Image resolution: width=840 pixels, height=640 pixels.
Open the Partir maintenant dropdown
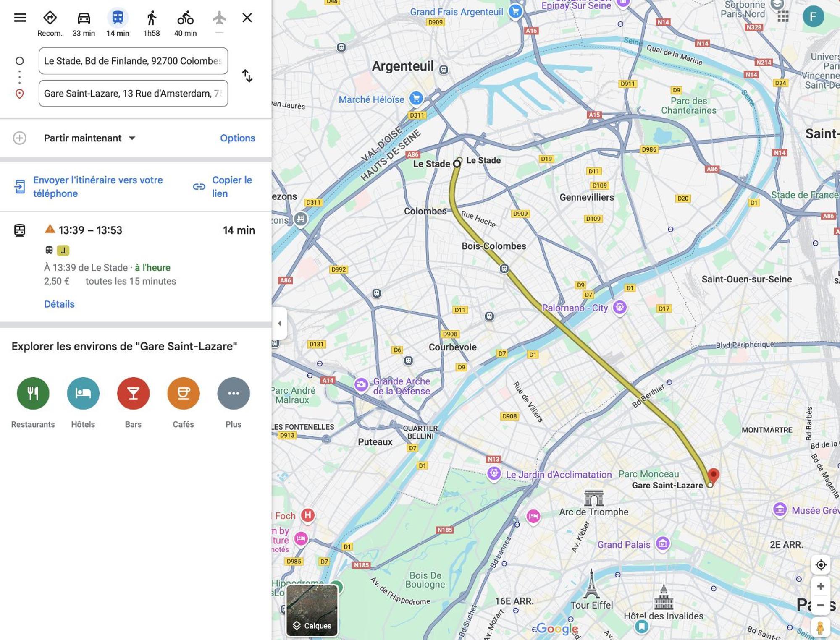pos(89,138)
